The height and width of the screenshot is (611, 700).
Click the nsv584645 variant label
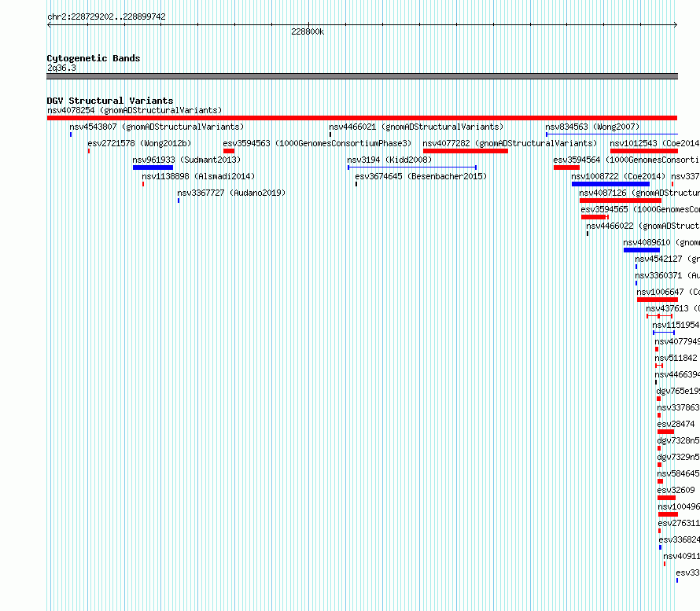[x=678, y=473]
